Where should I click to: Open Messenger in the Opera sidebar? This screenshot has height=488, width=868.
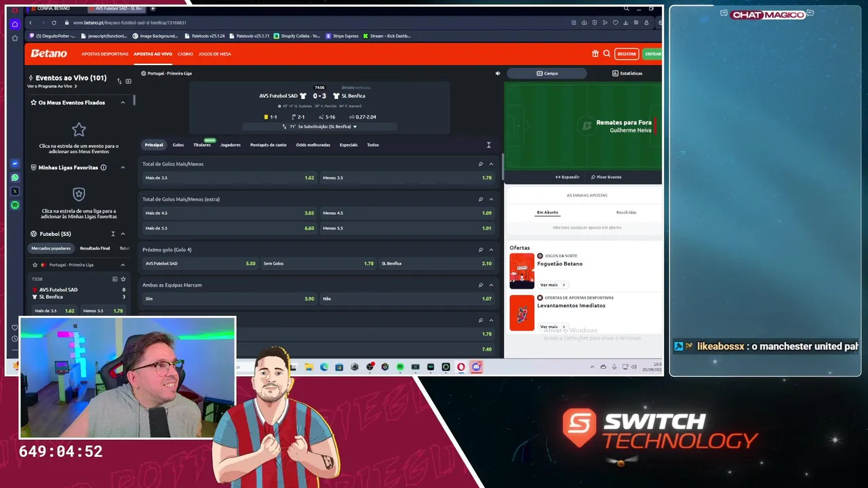15,164
